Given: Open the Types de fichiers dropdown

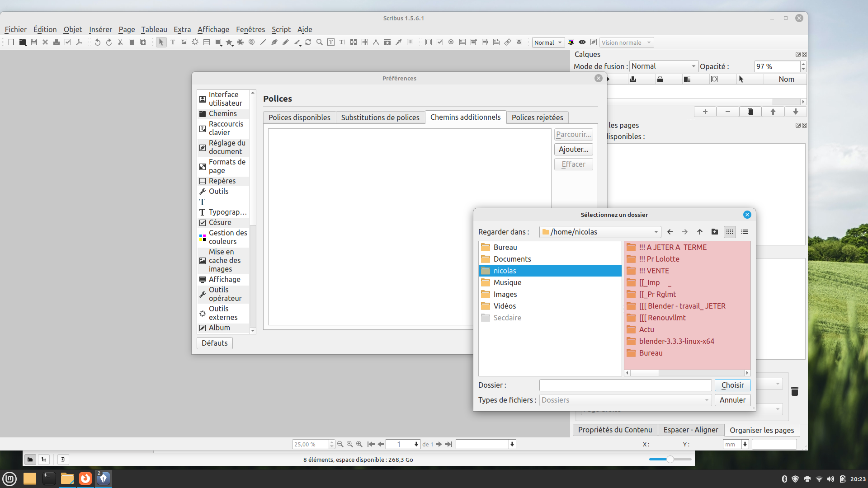Looking at the screenshot, I should click(626, 400).
